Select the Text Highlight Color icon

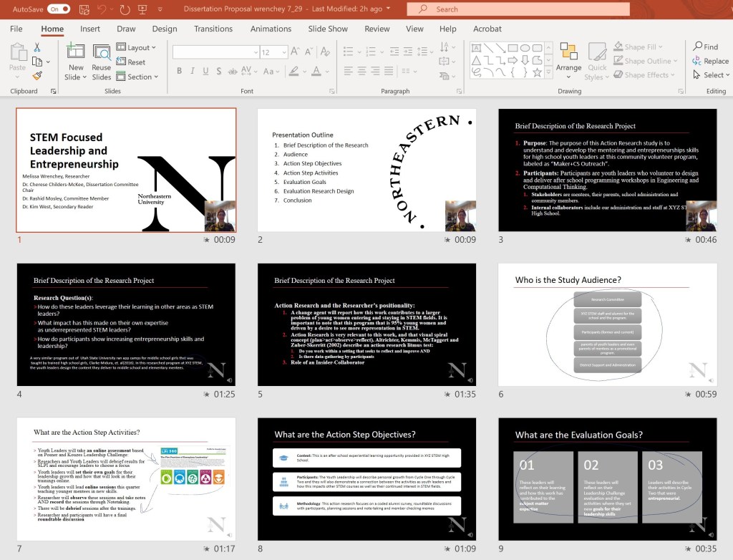point(293,72)
